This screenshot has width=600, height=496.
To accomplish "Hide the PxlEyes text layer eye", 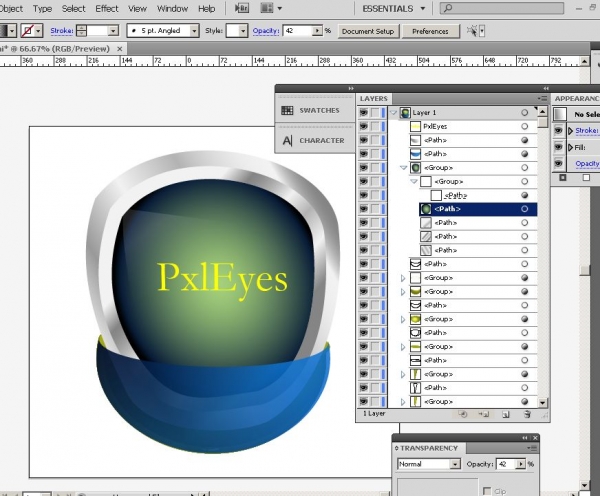I will (364, 126).
